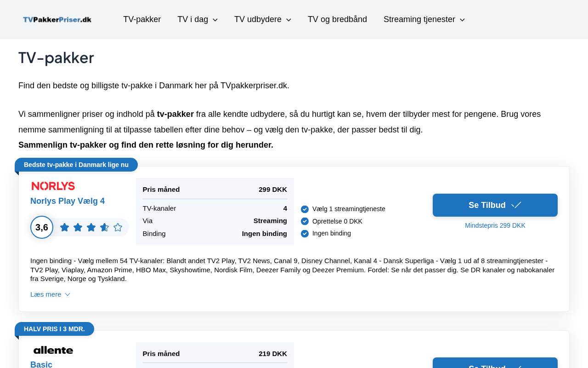Click the fifth empty rating star
Screen dimensions: 588x368
pyautogui.click(x=118, y=227)
